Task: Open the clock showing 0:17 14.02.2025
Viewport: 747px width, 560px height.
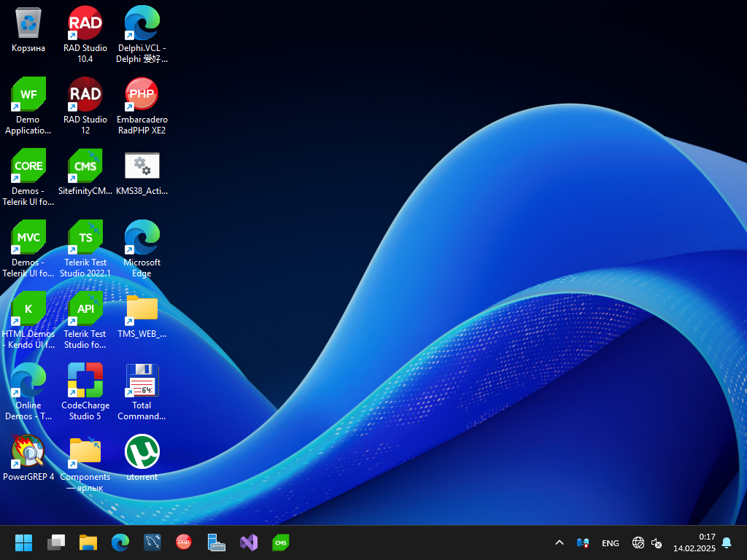Action: pos(694,542)
